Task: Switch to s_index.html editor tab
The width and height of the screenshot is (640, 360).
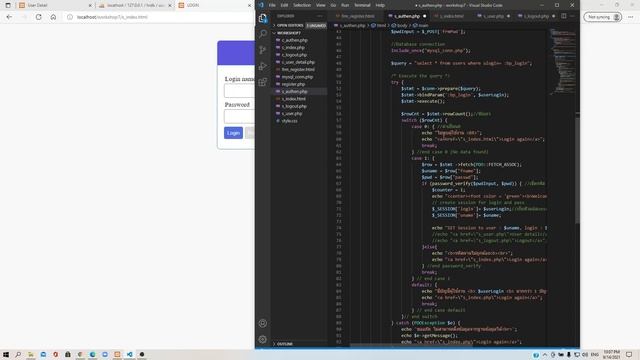Action: (451, 16)
